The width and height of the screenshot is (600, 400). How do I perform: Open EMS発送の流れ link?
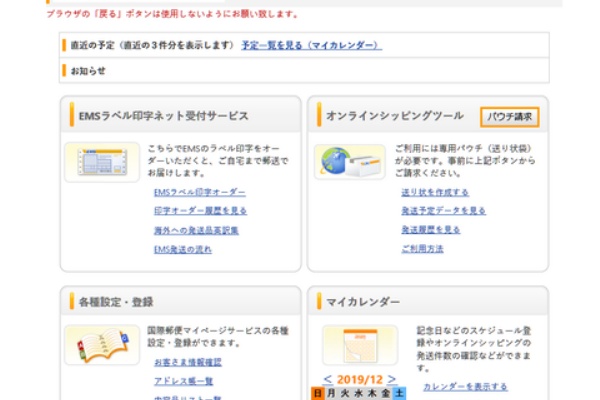tap(183, 250)
